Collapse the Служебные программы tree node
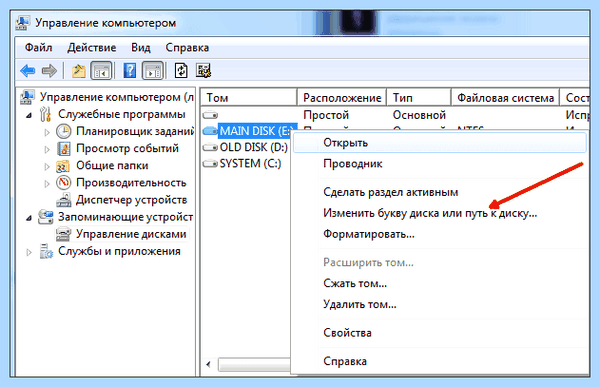 tap(29, 115)
